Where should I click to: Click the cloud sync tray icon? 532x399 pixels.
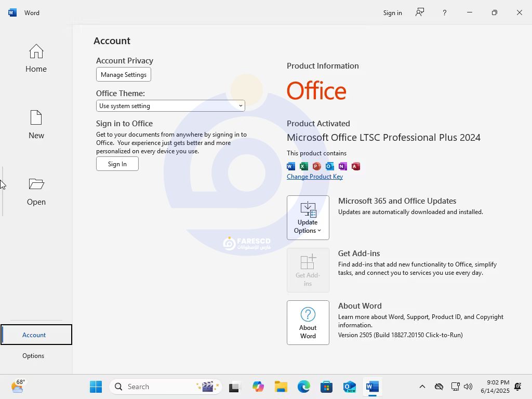[x=439, y=387]
